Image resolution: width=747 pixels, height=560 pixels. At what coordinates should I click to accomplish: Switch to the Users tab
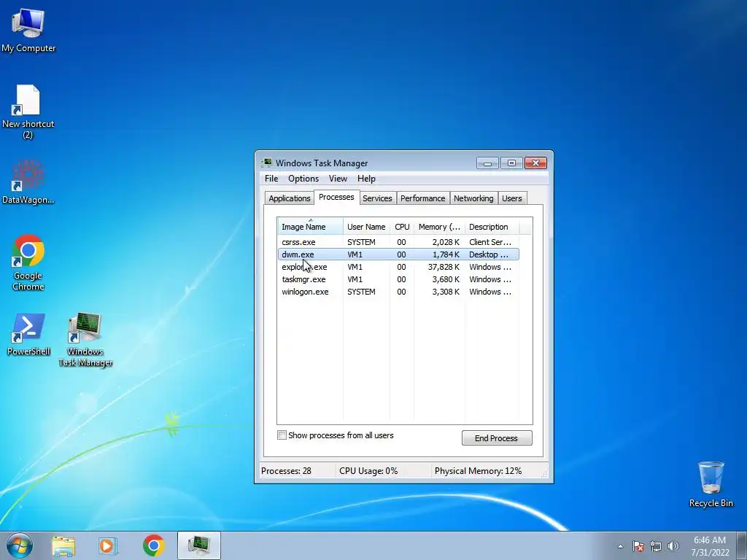(512, 198)
